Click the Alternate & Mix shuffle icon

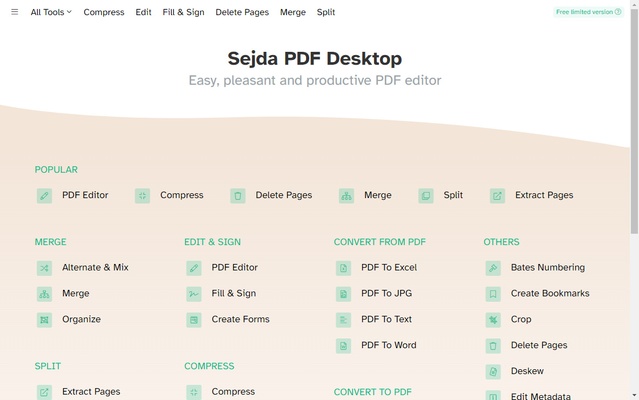click(44, 268)
